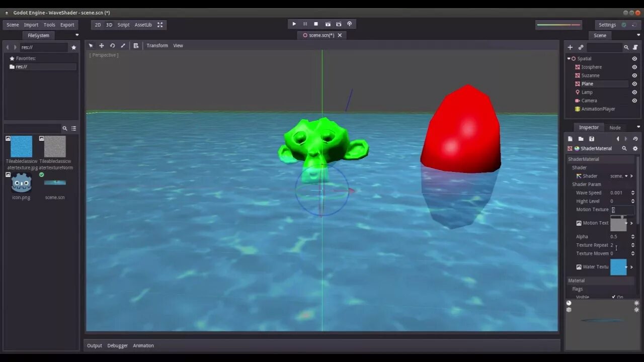Toggle favorite for current directory
Screen dimensions: 644x362
tap(74, 47)
